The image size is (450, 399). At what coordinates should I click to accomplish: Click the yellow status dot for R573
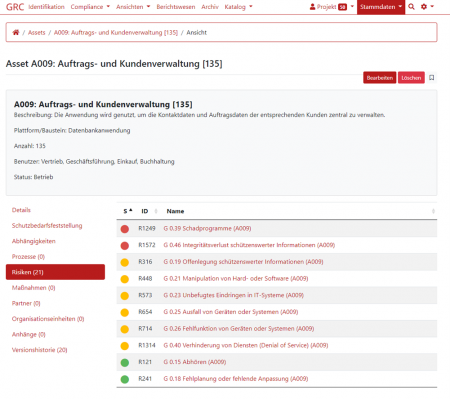pyautogui.click(x=125, y=296)
